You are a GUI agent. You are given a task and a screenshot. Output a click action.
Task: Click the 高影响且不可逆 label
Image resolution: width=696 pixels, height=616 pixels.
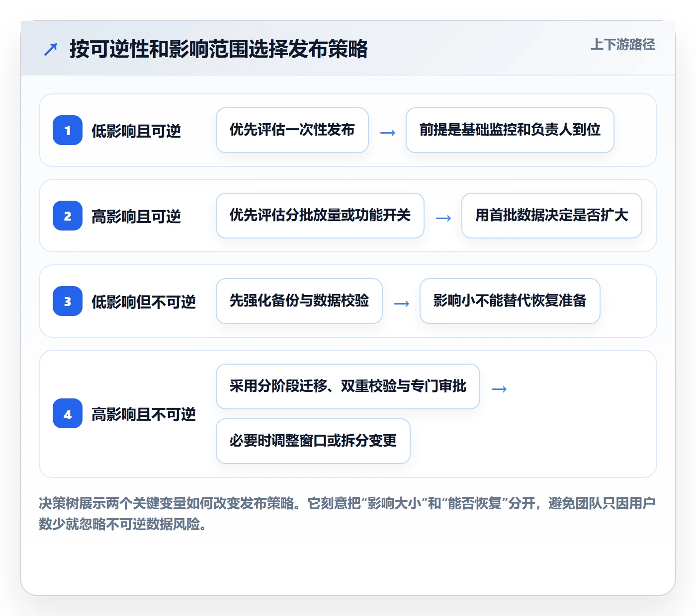pos(144,414)
